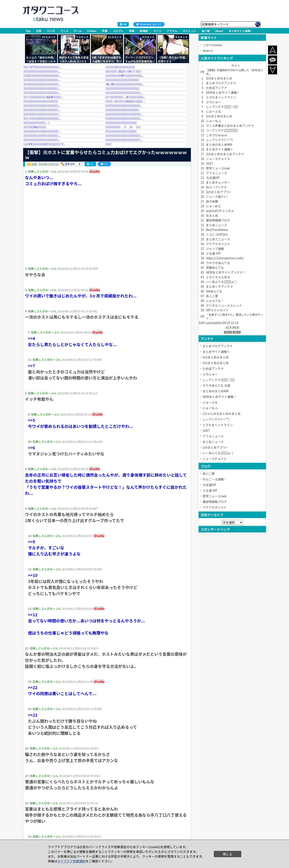
Task: Open the 10コメント featured thumbnail
Action: click(x=41, y=49)
